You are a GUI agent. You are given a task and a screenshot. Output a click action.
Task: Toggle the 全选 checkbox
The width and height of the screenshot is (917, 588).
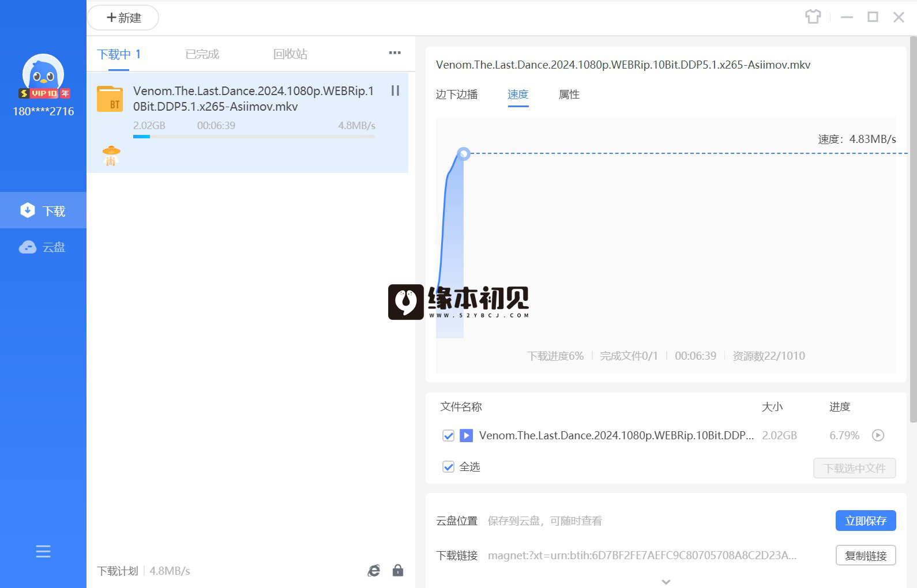click(448, 467)
